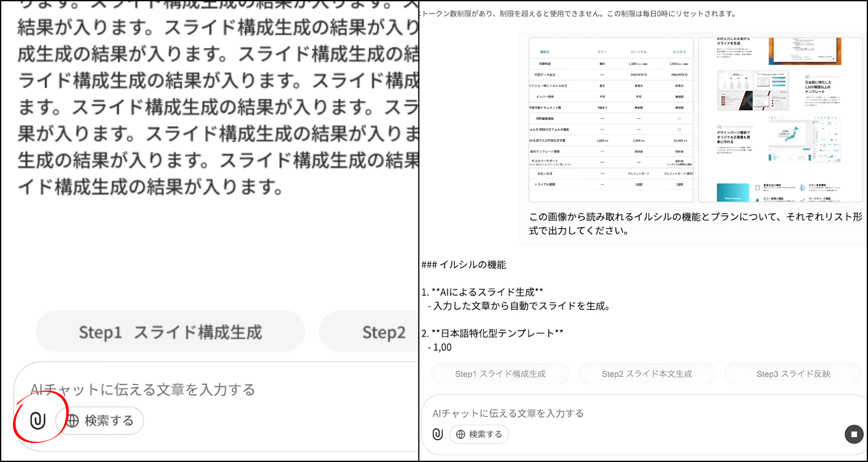Choose Step3 スライド反映
Viewport: 868px width, 462px height.
click(x=793, y=374)
